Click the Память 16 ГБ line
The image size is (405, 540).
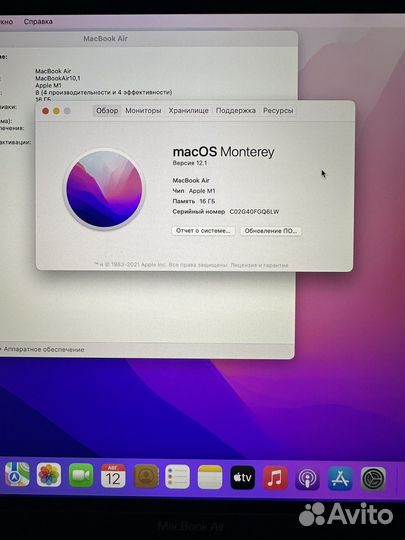[x=194, y=201]
